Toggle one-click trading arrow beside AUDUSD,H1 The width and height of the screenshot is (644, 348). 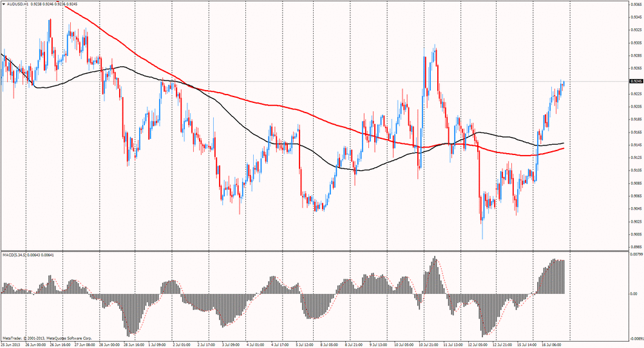[3, 4]
